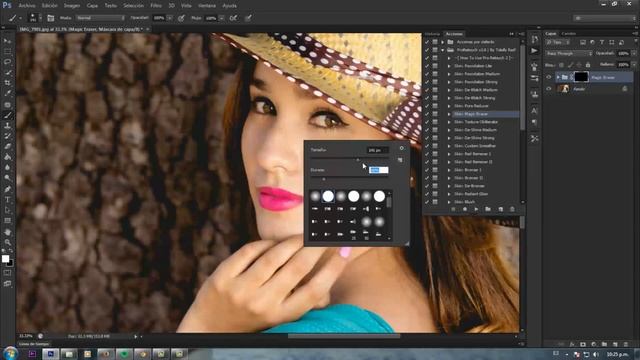Toggle dialog box for Skin: Blush action
Viewport: 640px width, 360px height.
click(435, 202)
